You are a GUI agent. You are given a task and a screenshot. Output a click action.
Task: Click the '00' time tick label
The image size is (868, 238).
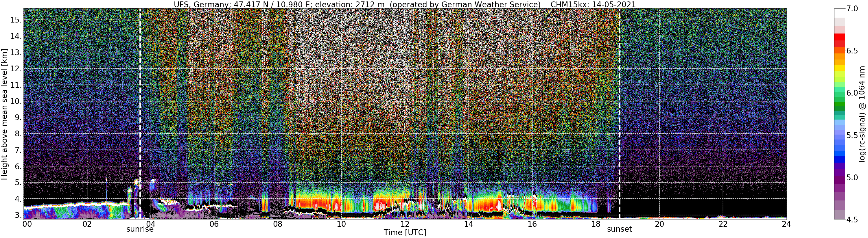(27, 224)
